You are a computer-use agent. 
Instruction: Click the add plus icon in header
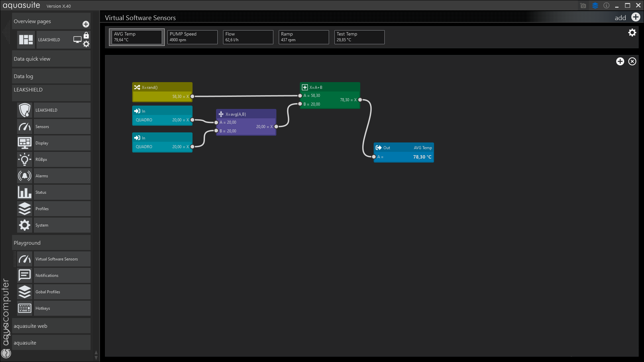coord(636,17)
